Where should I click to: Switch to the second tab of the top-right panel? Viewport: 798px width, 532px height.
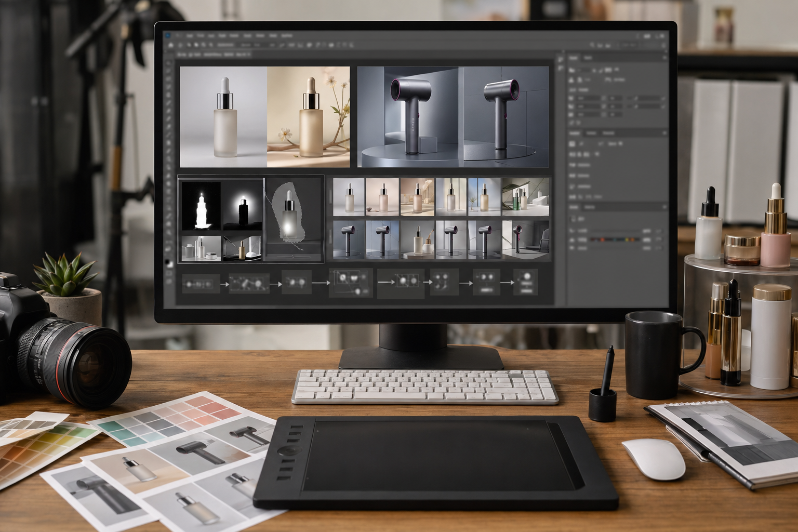pos(588,58)
